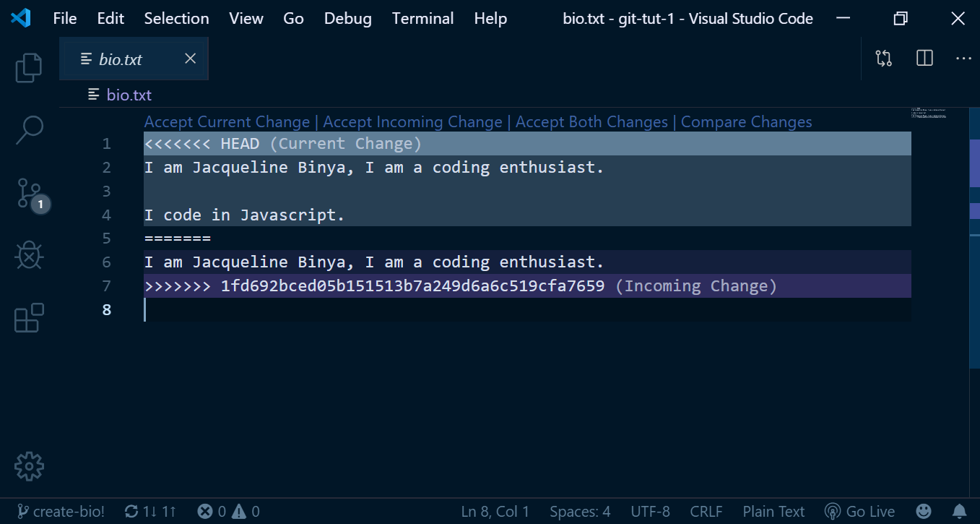The height and width of the screenshot is (524, 980).
Task: Click the minimap code preview
Action: tap(929, 113)
